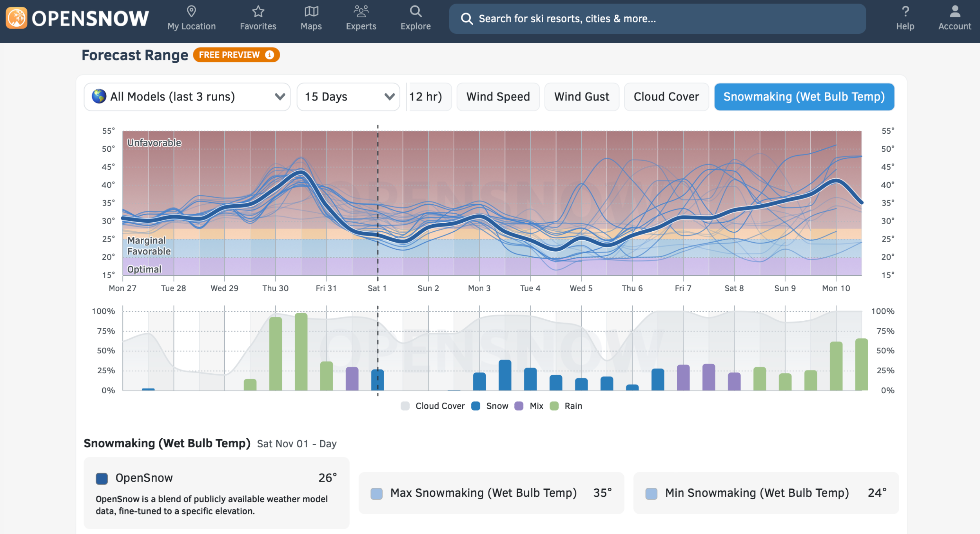Screen dimensions: 980x534
Task: Expand the 15 Days dropdown
Action: click(x=348, y=97)
